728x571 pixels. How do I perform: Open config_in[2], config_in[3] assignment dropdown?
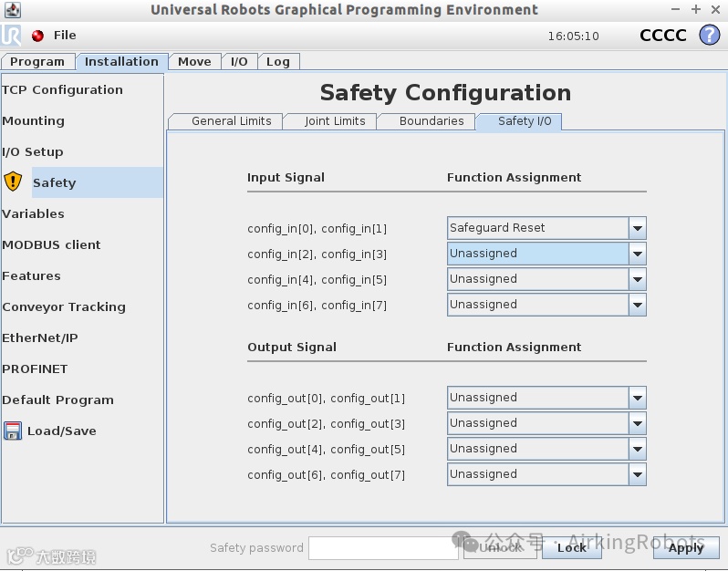click(638, 254)
